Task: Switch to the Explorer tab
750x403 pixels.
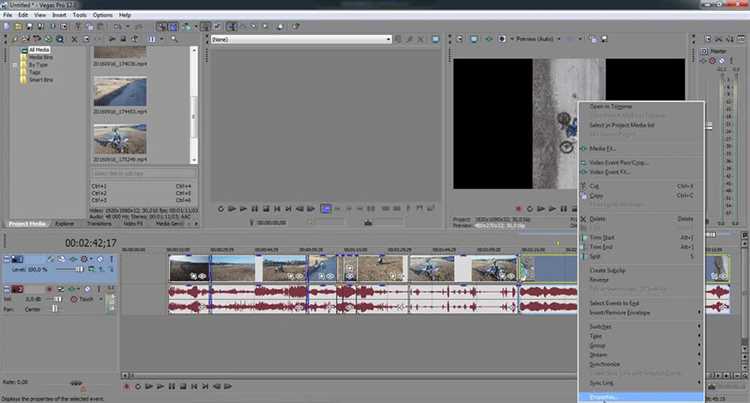Action: (x=64, y=224)
